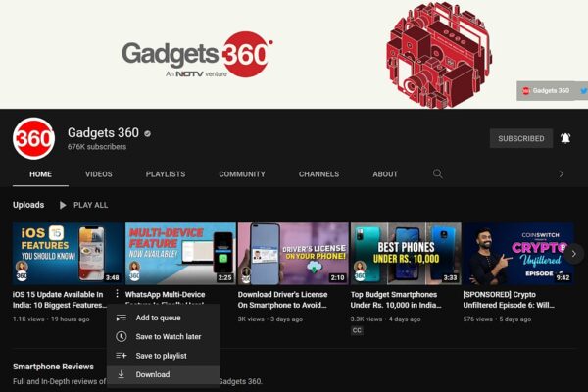The height and width of the screenshot is (392, 588).
Task: Open the Gadgets 360 banner link
Action: pyautogui.click(x=546, y=91)
